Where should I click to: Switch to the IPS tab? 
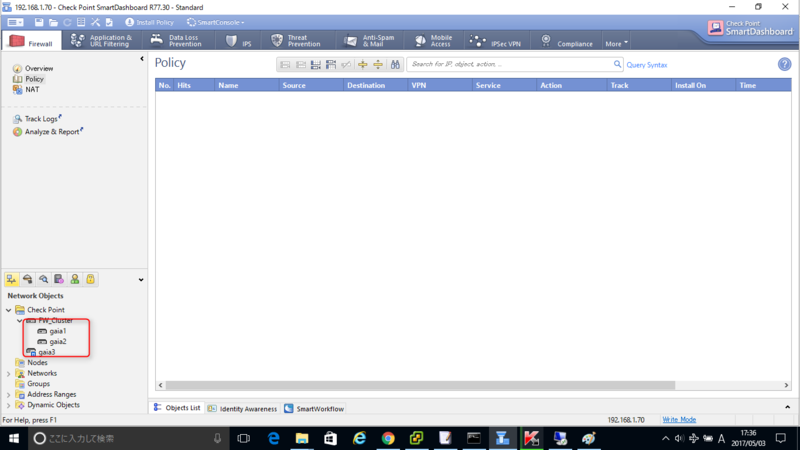[238, 41]
